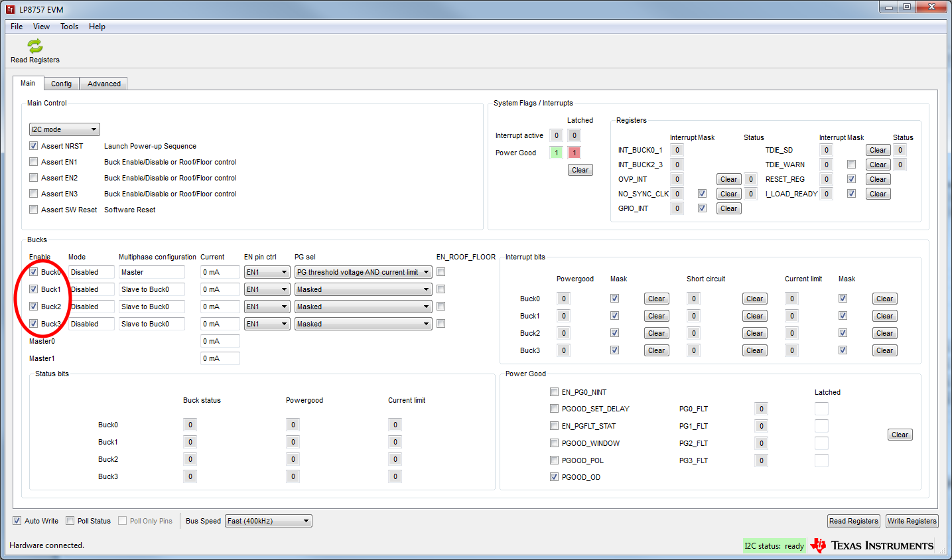The height and width of the screenshot is (560, 952).
Task: Toggle PGOOD_OD checkbox
Action: point(554,477)
